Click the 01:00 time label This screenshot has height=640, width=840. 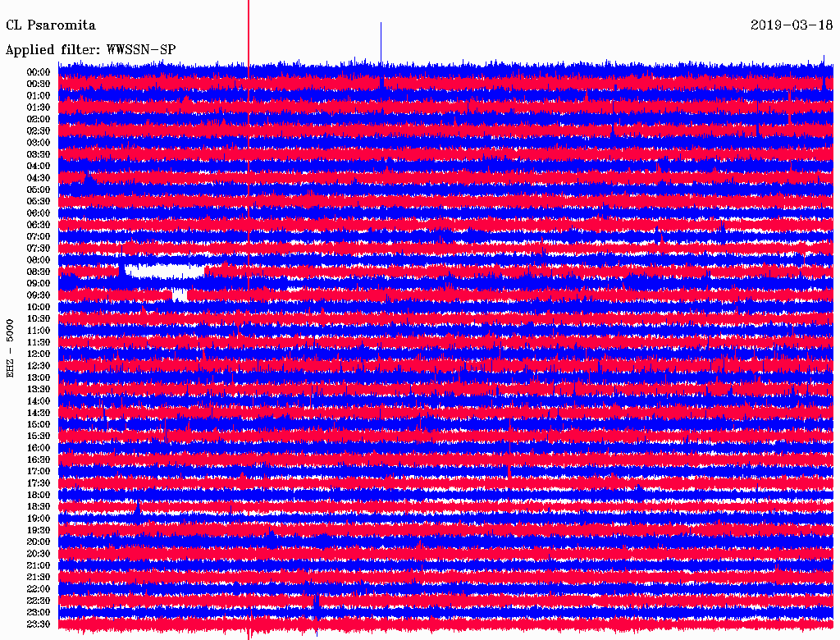(x=39, y=96)
